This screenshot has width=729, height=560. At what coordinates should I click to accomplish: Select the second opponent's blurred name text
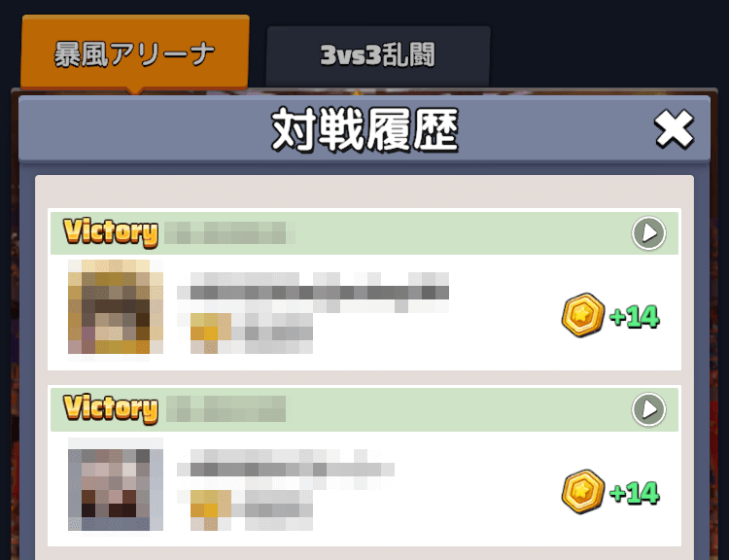pyautogui.click(x=286, y=469)
